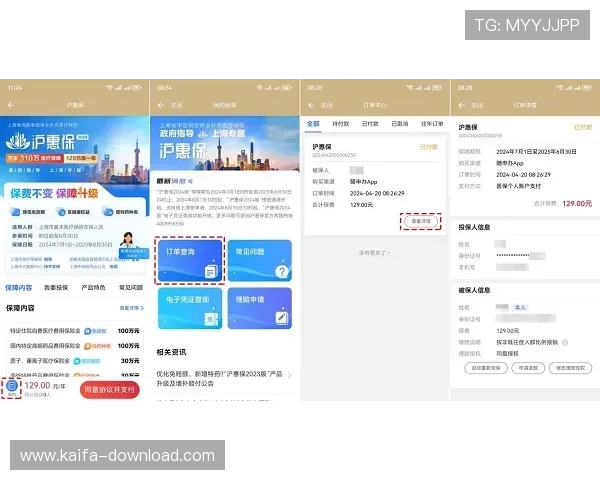600x480 pixels.
Task: Select 往年订单 tab in 订单中心
Action: point(432,124)
